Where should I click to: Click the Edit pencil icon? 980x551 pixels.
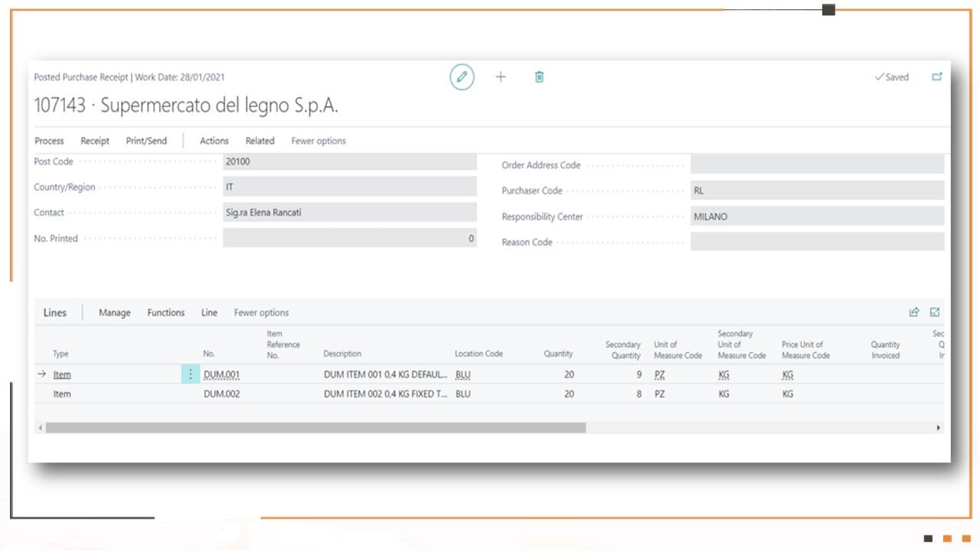click(462, 77)
